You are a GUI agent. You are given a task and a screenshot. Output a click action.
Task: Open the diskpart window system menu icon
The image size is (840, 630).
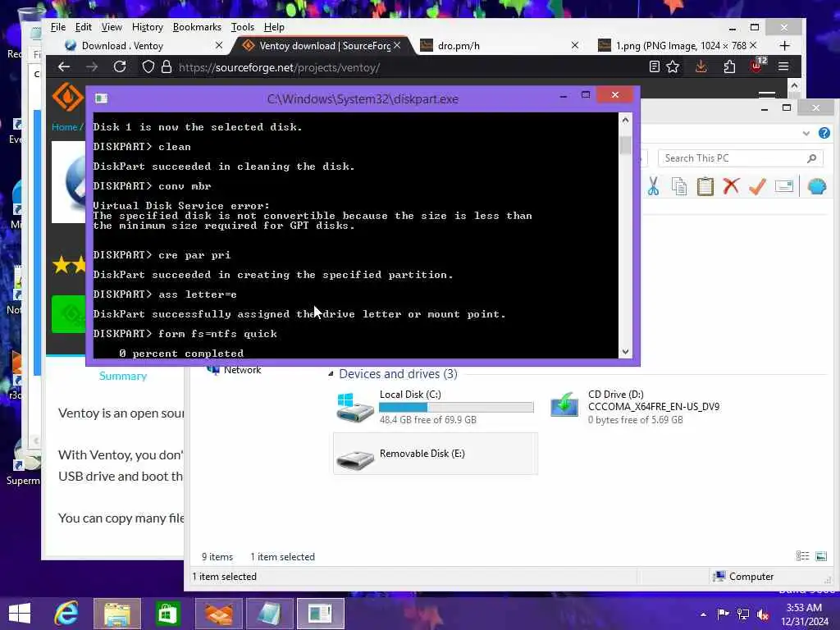(x=101, y=98)
